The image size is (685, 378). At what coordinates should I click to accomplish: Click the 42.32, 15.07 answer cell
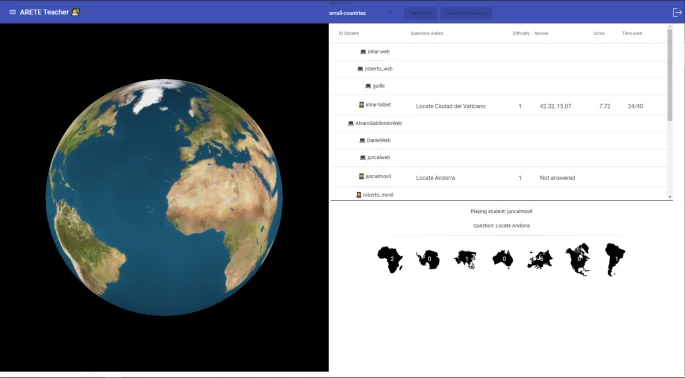coord(555,106)
